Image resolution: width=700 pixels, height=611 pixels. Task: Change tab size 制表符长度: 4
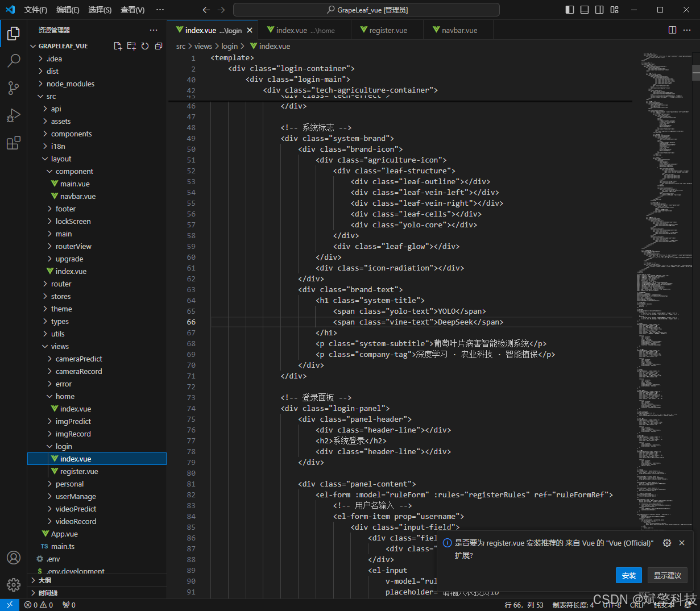click(x=573, y=605)
